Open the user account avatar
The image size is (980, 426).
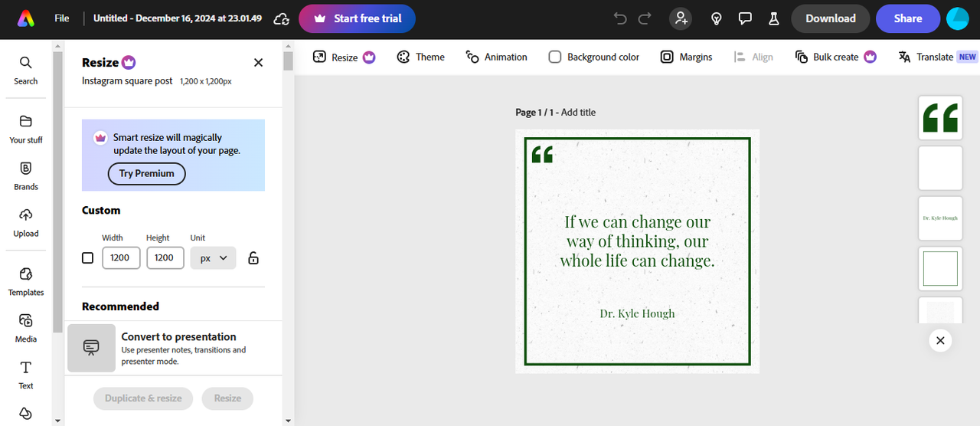[958, 18]
